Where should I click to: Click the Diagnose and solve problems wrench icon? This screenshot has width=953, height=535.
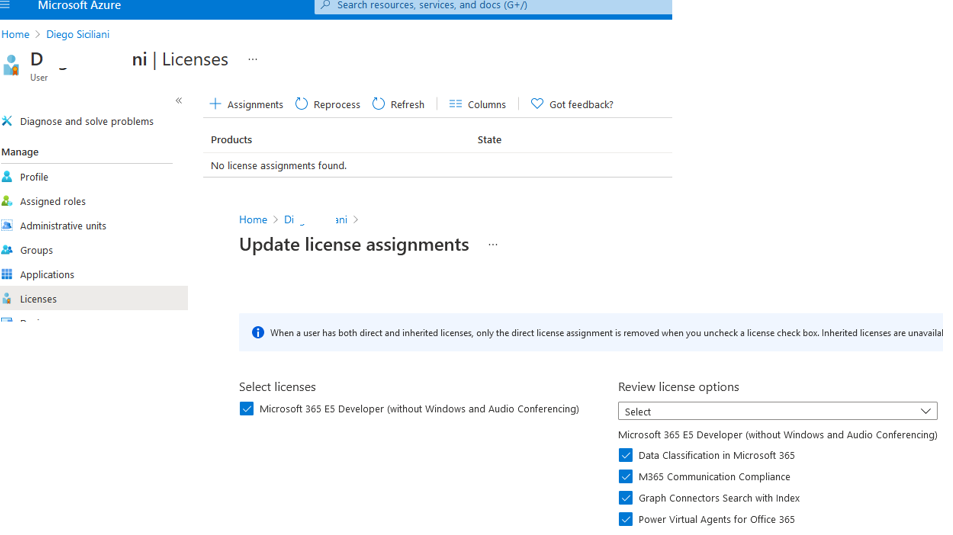tap(7, 121)
